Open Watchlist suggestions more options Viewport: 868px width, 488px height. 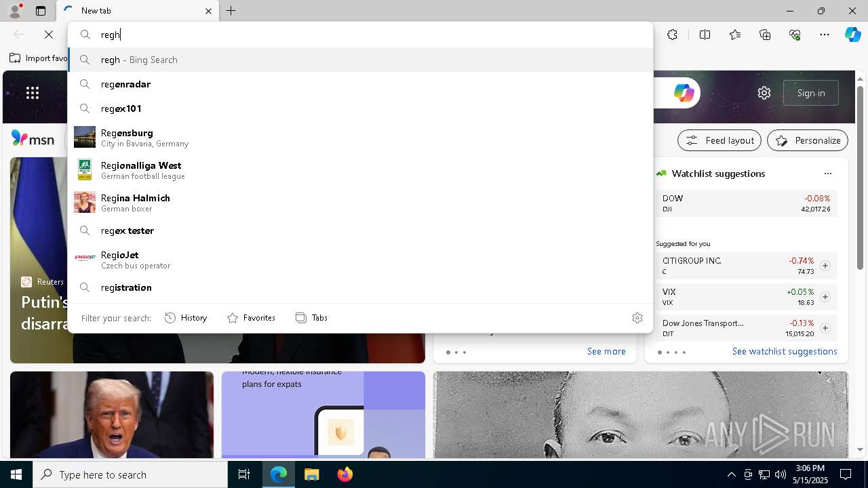tap(828, 174)
